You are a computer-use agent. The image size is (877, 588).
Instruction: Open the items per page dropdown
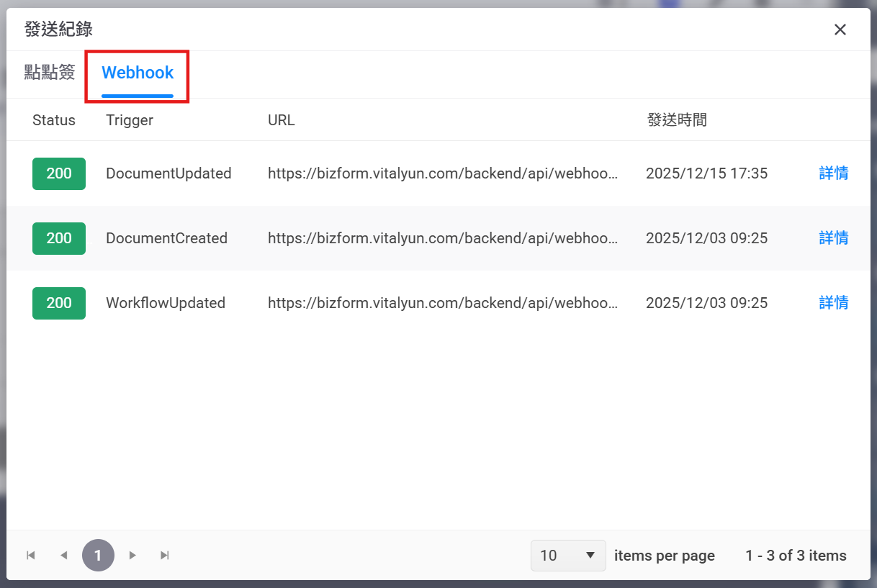tap(568, 555)
